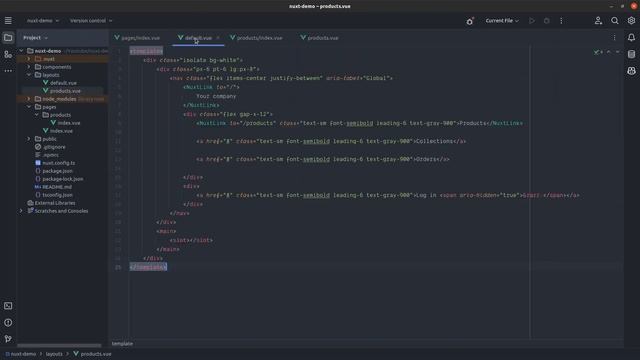Open index.vue directly under pages
This screenshot has height=360, width=640.
(61, 131)
